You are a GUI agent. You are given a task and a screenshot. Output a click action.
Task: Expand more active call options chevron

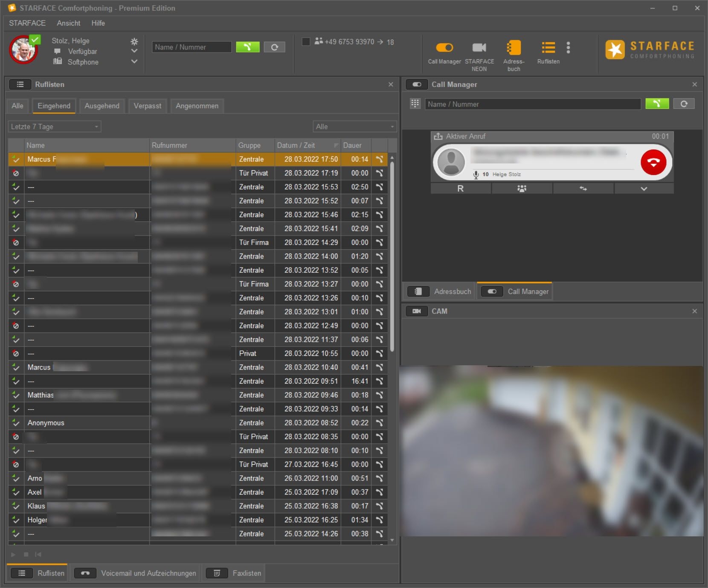coord(644,189)
